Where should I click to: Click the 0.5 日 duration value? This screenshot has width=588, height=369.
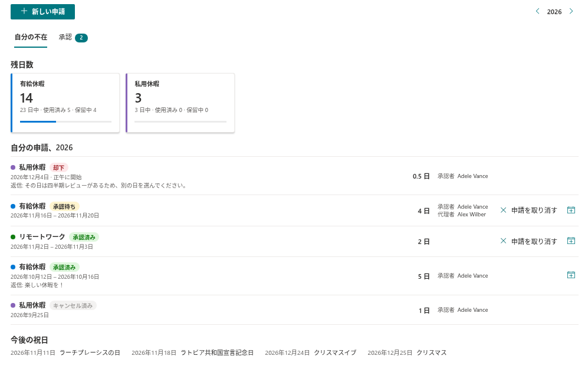421,176
